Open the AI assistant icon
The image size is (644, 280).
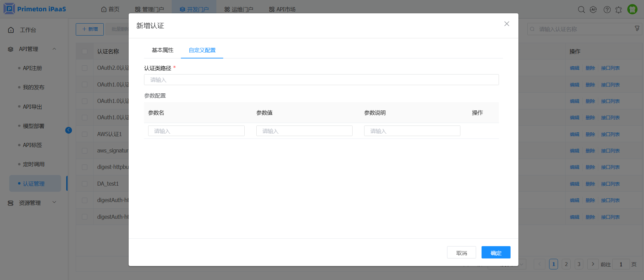[x=593, y=10]
